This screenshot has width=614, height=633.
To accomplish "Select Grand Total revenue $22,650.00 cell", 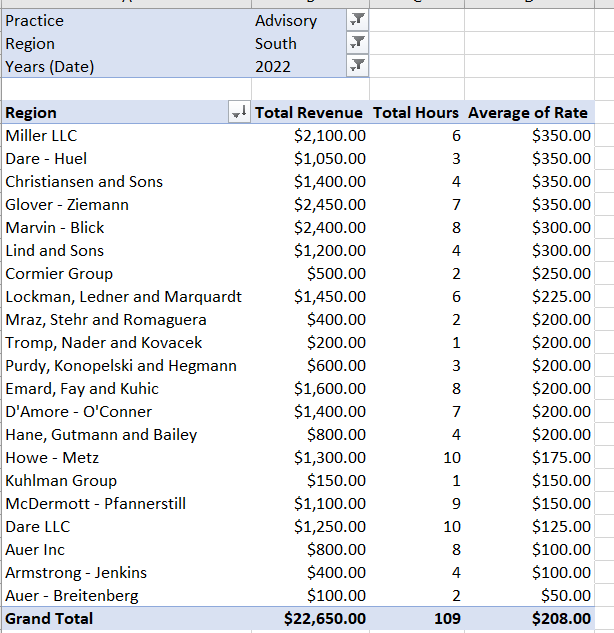I will tap(325, 619).
